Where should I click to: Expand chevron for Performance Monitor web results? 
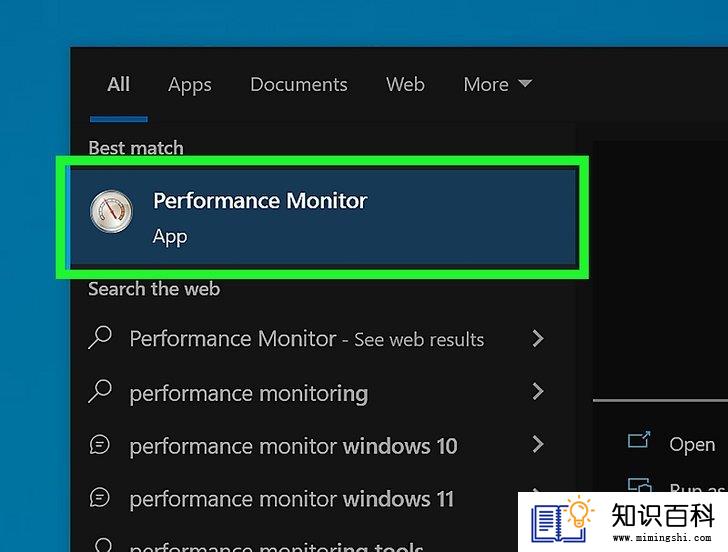(538, 338)
